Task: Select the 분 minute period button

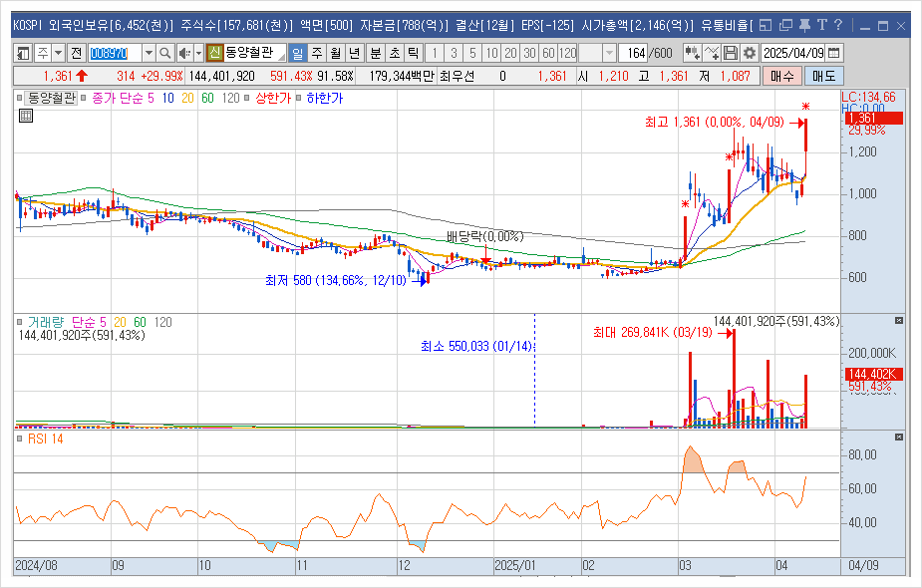Action: click(x=375, y=54)
